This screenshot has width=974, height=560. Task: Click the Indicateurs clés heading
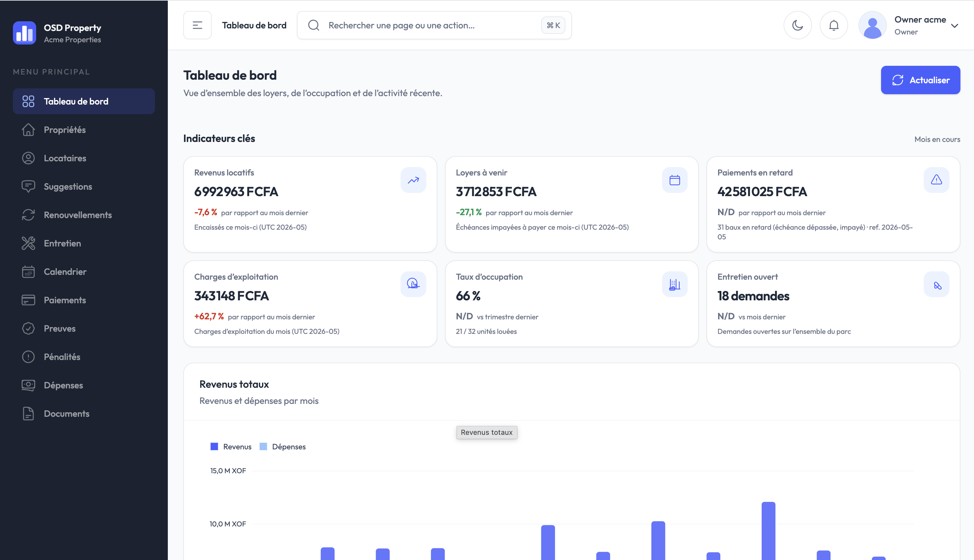(x=219, y=138)
